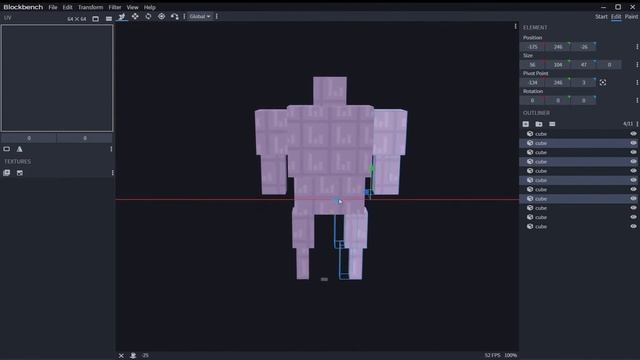Click the Size X field showing 56
640x360 pixels.
[x=533, y=65]
